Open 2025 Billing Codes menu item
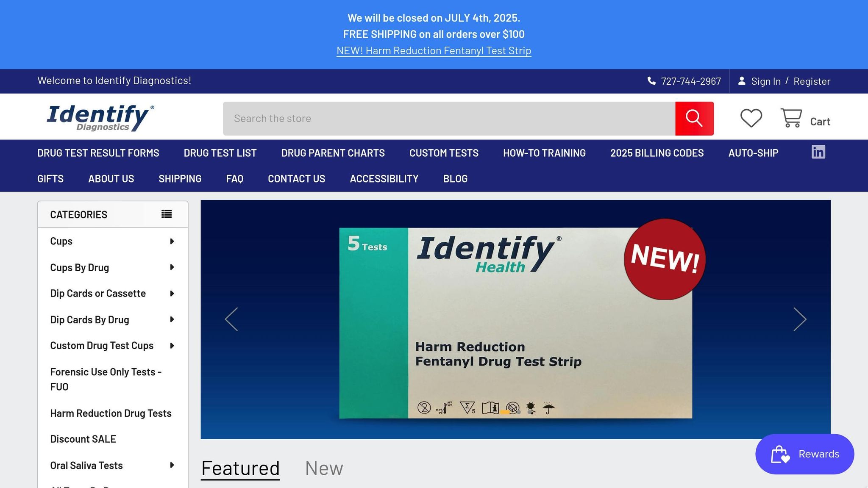Screen dimensions: 868x488 (x=657, y=153)
